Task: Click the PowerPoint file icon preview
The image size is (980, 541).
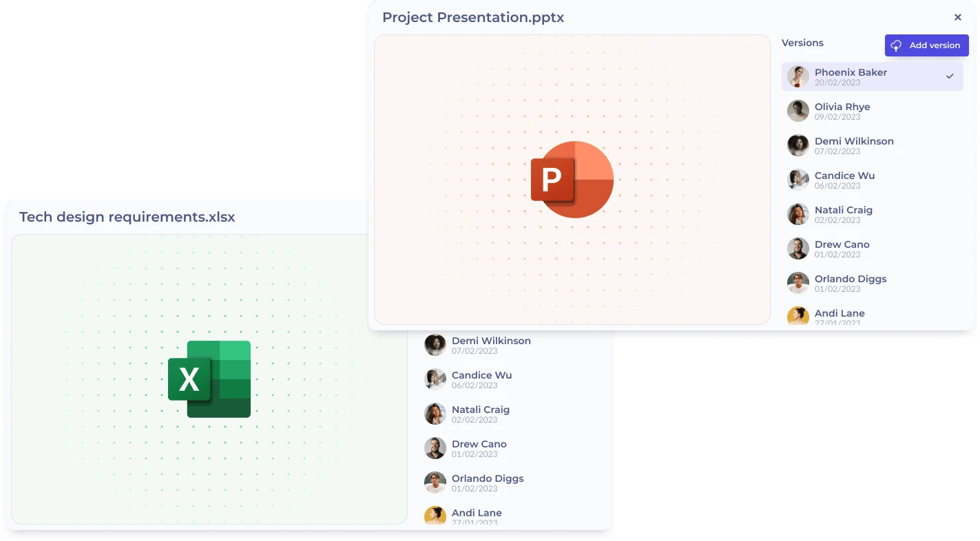Action: 572,180
